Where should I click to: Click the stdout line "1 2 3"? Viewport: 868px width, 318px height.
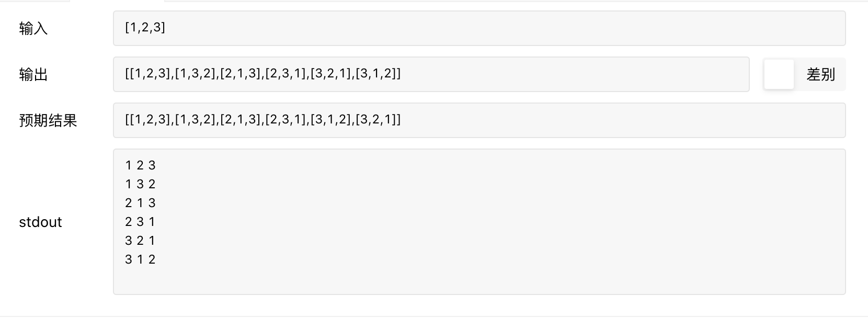click(x=141, y=165)
